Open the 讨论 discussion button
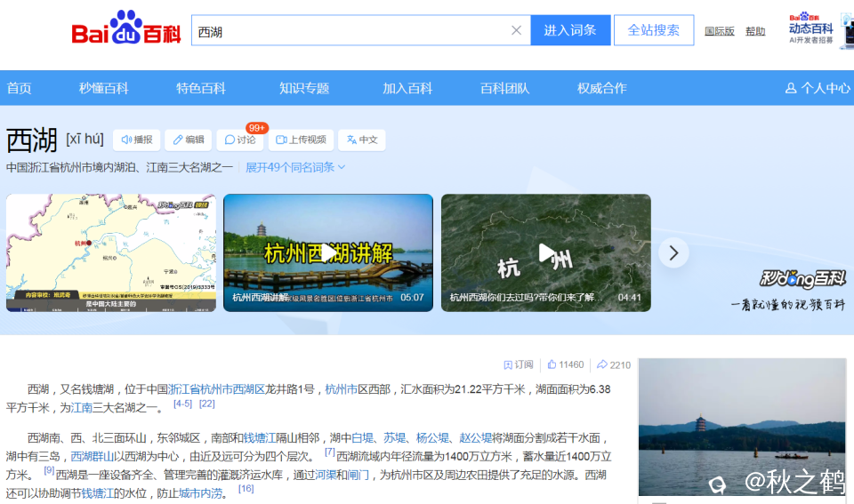This screenshot has width=854, height=504. 240,140
